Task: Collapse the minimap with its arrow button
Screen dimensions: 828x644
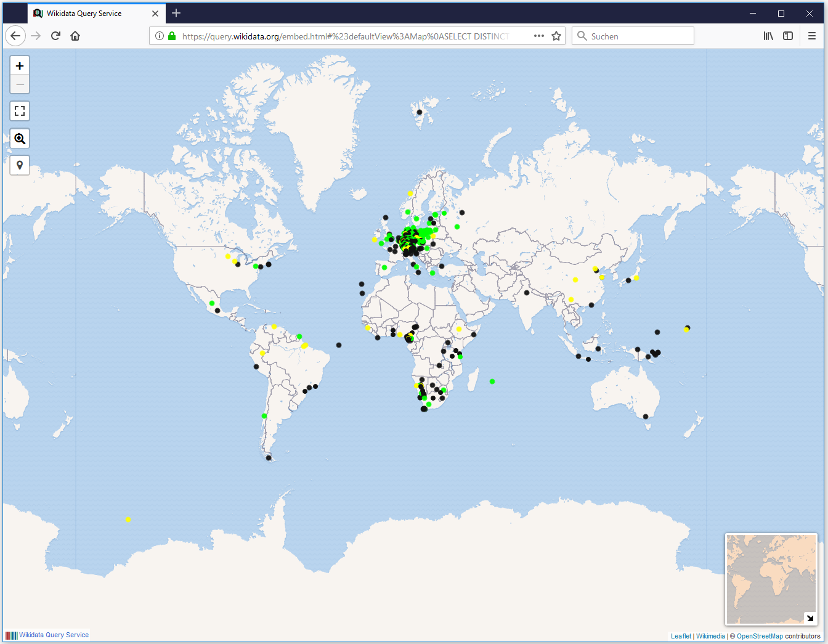Action: point(810,618)
